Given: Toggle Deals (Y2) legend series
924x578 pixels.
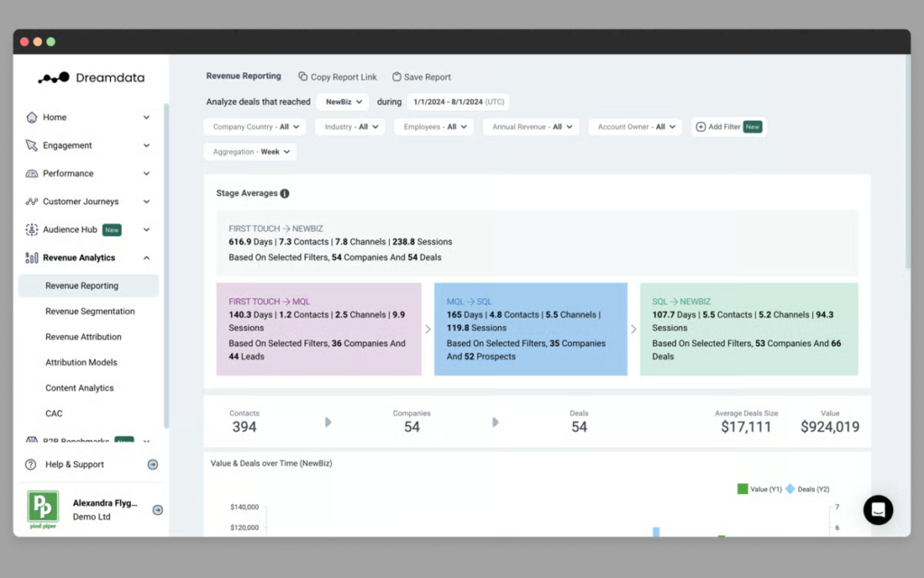Looking at the screenshot, I should 808,489.
